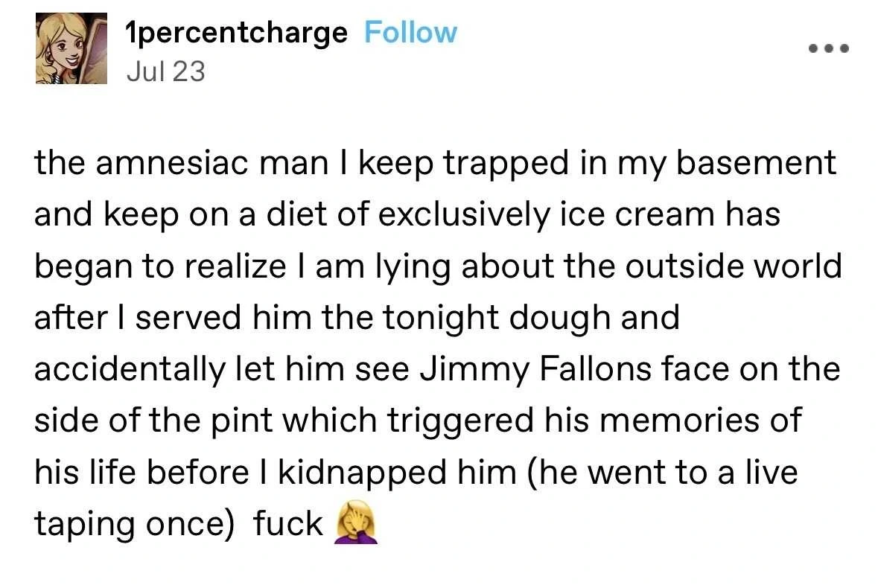Open the Jul 23 post timestamp
The image size is (878, 588).
click(x=166, y=71)
